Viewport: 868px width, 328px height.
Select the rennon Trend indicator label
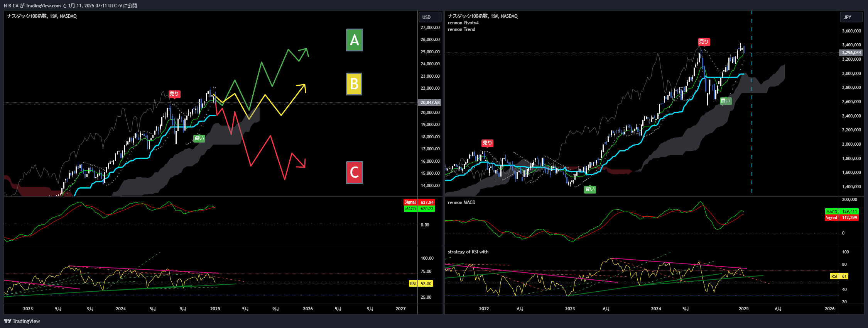(x=461, y=29)
